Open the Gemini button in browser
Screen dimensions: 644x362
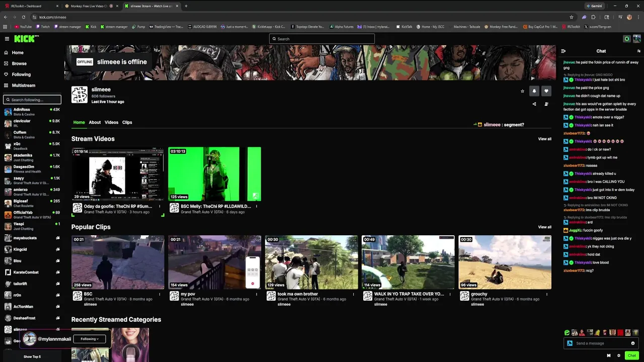click(594, 6)
